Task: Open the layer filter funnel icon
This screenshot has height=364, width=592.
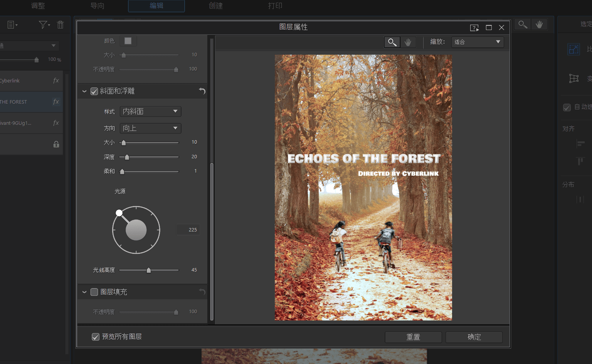Action: click(44, 25)
